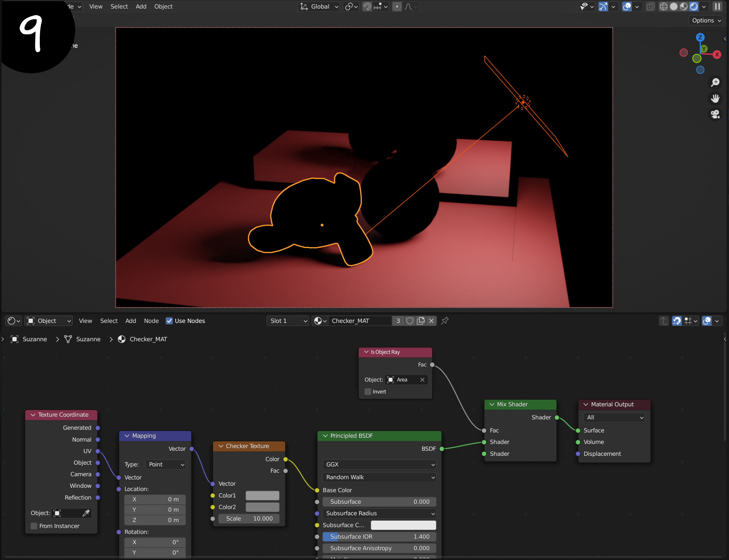The height and width of the screenshot is (560, 729).
Task: Open Material Output target All dropdown
Action: (x=614, y=417)
